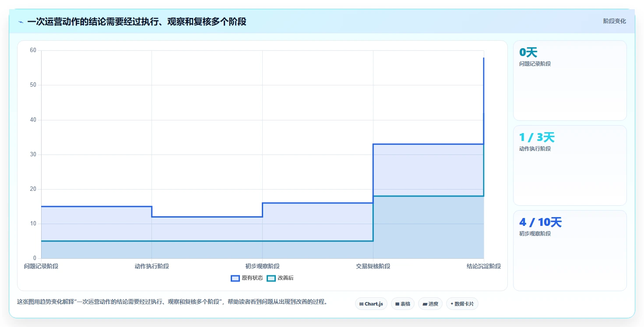The height and width of the screenshot is (327, 644).
Task: Click the 0天 value text
Action: (528, 53)
